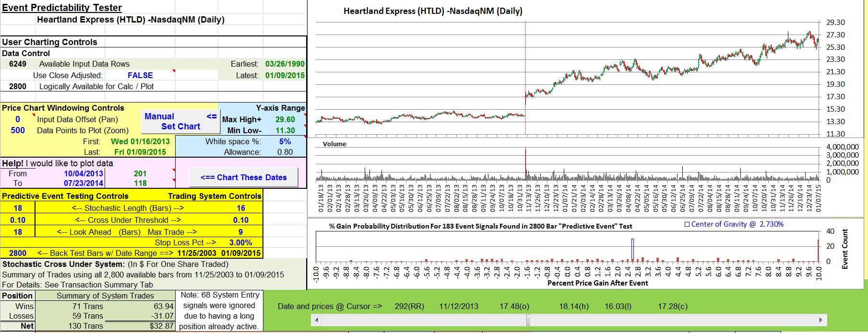The image size is (868, 333).
Task: Select the Look Ahead bars value 18
Action: (18, 232)
